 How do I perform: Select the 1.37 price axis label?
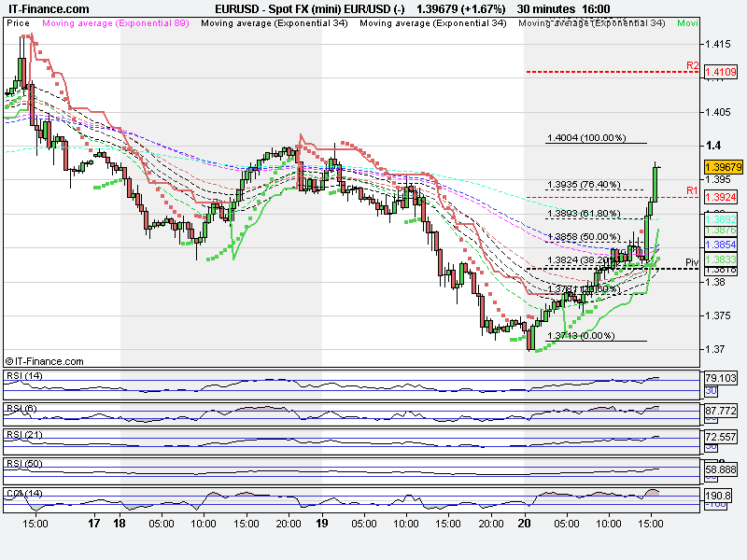click(714, 349)
